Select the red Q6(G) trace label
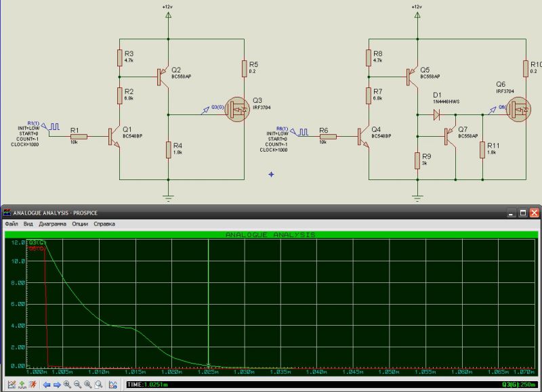The height and width of the screenshot is (392, 542). click(x=37, y=248)
